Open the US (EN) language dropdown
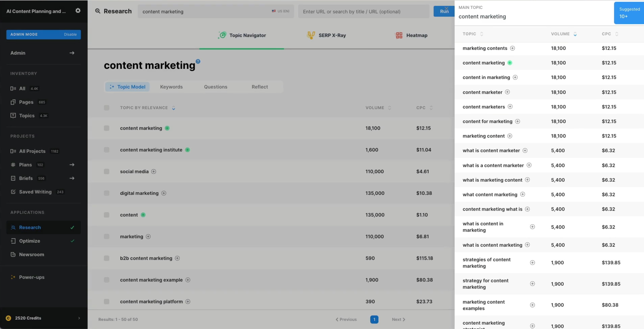 280,11
